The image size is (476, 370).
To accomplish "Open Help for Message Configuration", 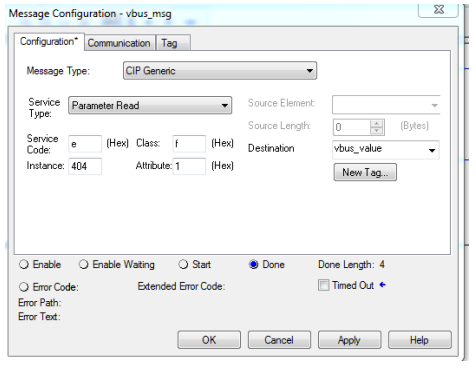I will point(420,340).
